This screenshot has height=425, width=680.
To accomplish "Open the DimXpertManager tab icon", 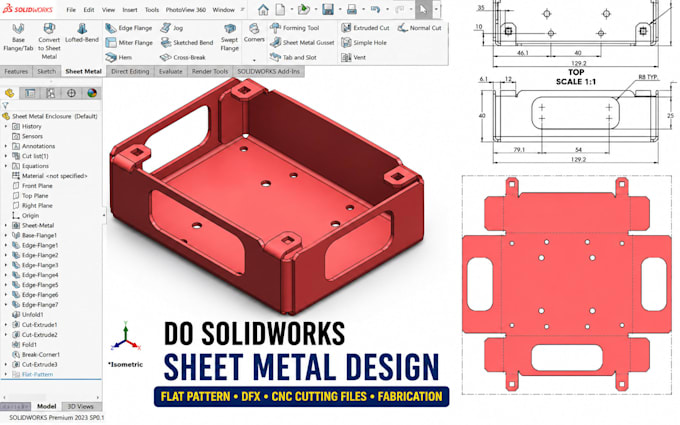I will [x=72, y=93].
